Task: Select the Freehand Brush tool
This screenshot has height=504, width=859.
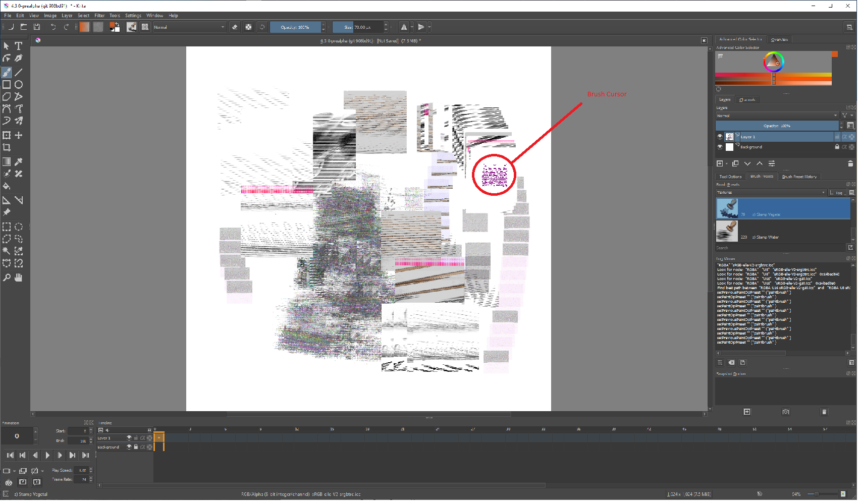Action: [x=7, y=72]
